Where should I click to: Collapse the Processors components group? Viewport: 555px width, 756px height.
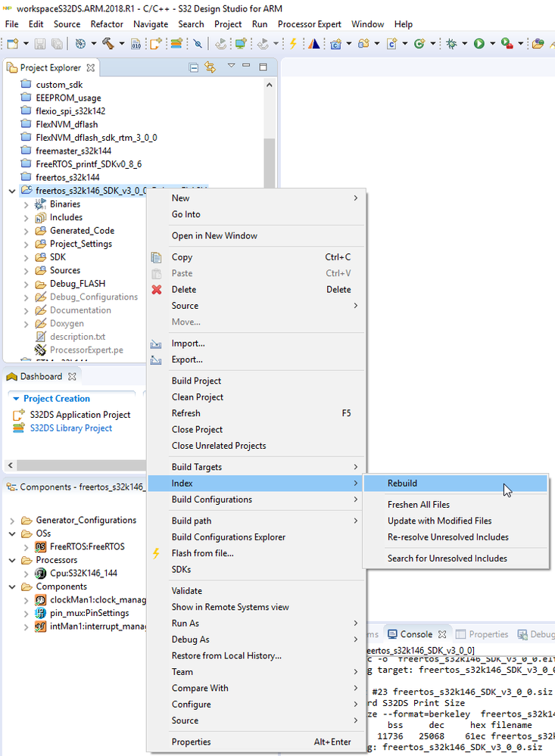pyautogui.click(x=12, y=560)
